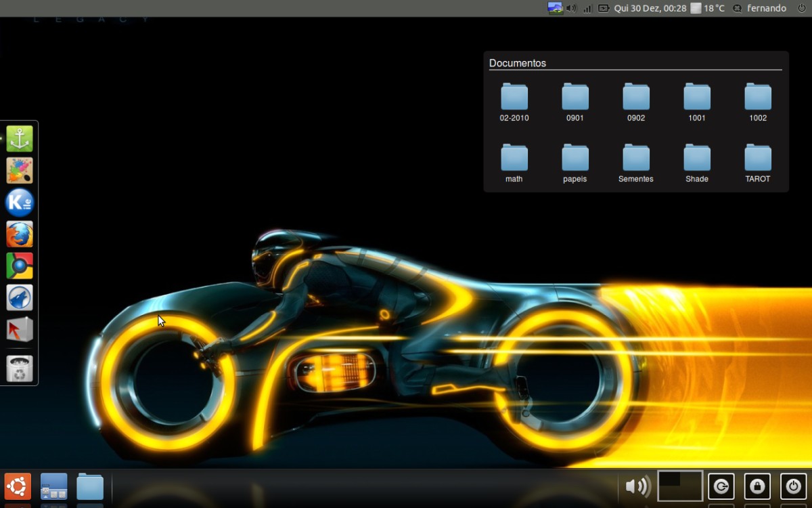This screenshot has height=508, width=812.
Task: Open the 1001 folder
Action: point(697,102)
